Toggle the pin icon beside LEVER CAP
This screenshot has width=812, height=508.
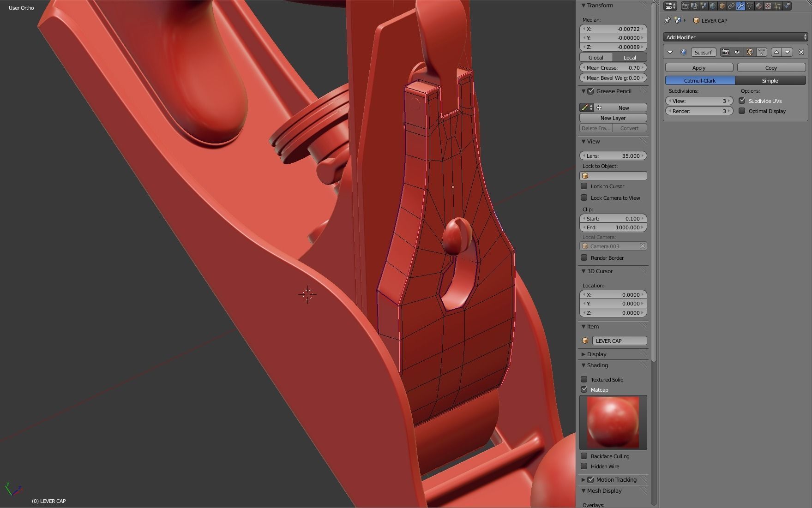[667, 20]
